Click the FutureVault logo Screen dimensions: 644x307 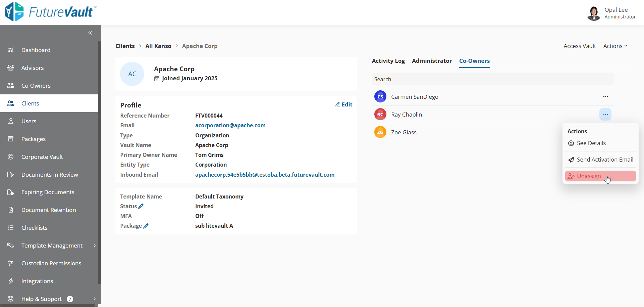tap(50, 12)
